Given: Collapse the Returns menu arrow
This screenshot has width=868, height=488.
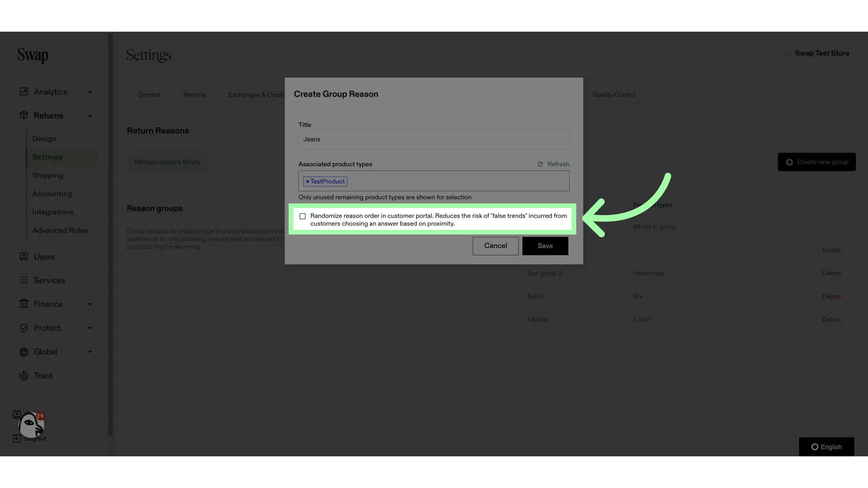Looking at the screenshot, I should [90, 116].
